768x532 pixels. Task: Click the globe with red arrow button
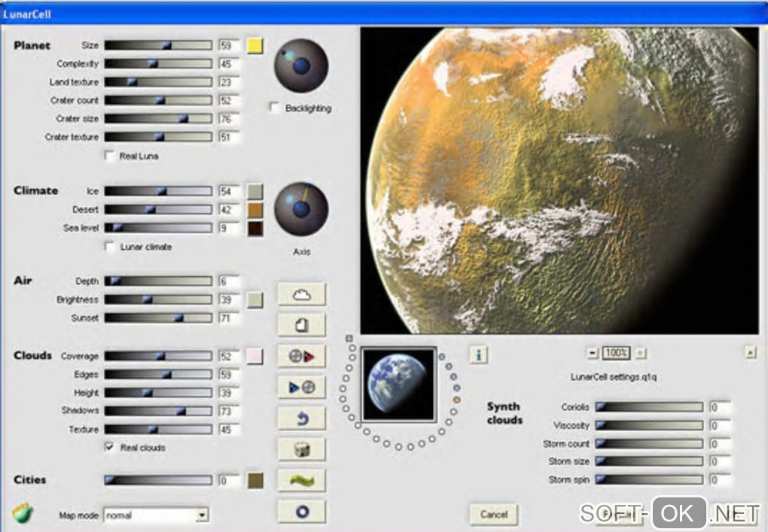301,357
